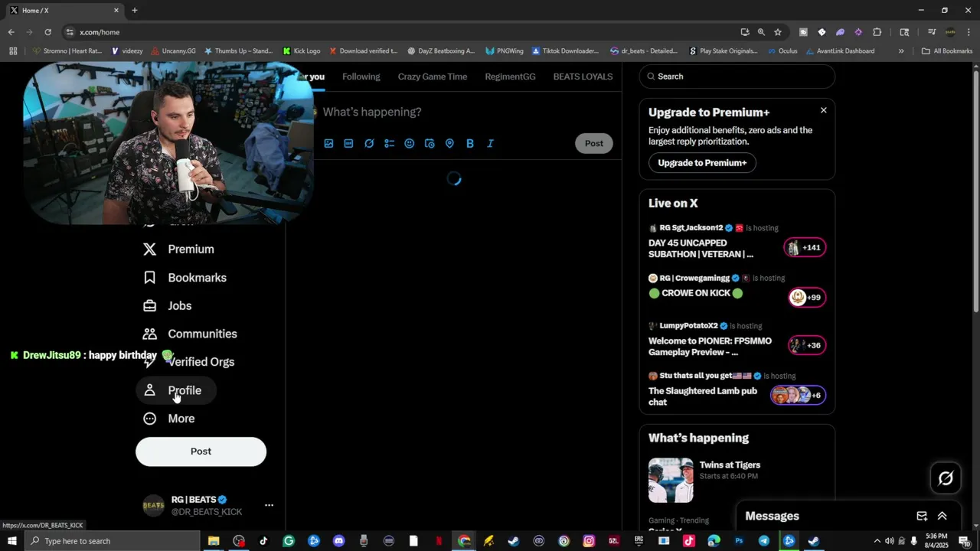Click the X Search box
Screen dimensions: 980x551
[737, 77]
